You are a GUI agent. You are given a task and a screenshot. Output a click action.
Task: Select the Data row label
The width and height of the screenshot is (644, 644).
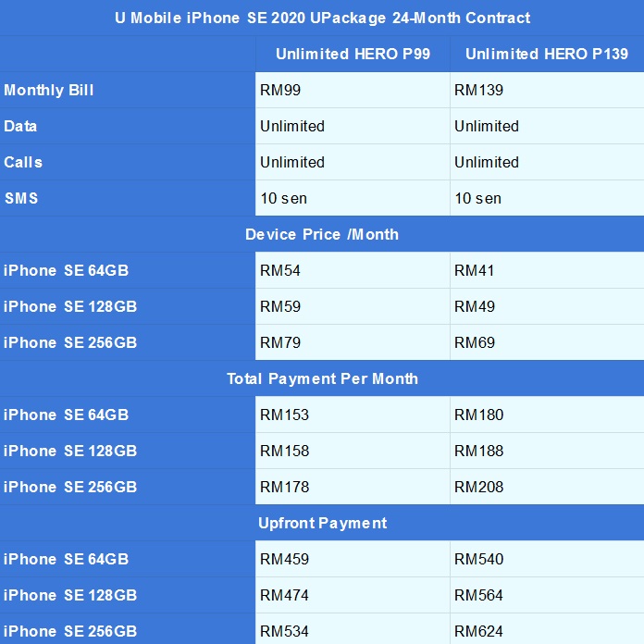pos(20,126)
